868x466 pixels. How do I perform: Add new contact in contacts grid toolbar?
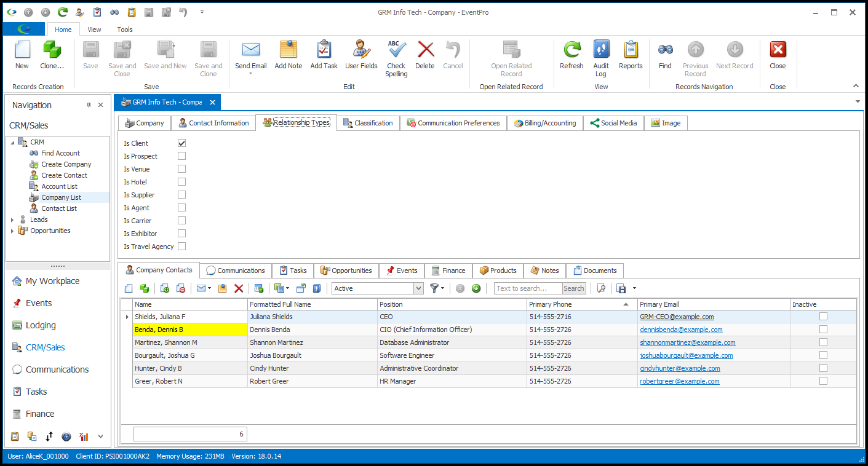click(x=129, y=288)
